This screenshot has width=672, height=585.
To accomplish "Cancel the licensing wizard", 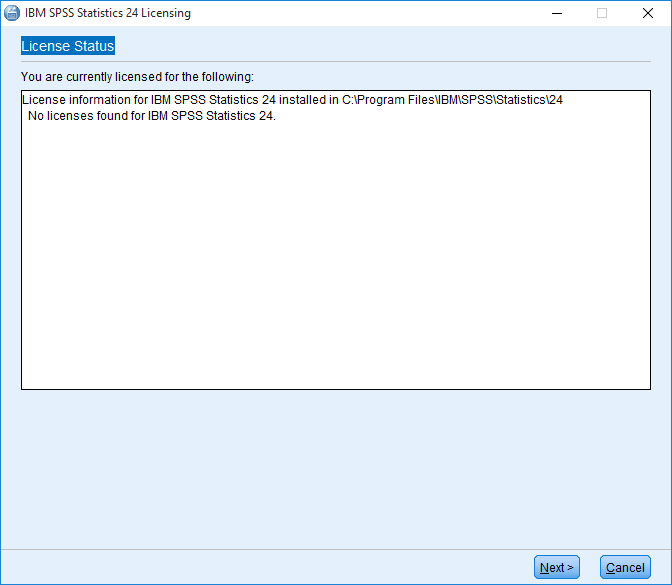I will [x=625, y=567].
